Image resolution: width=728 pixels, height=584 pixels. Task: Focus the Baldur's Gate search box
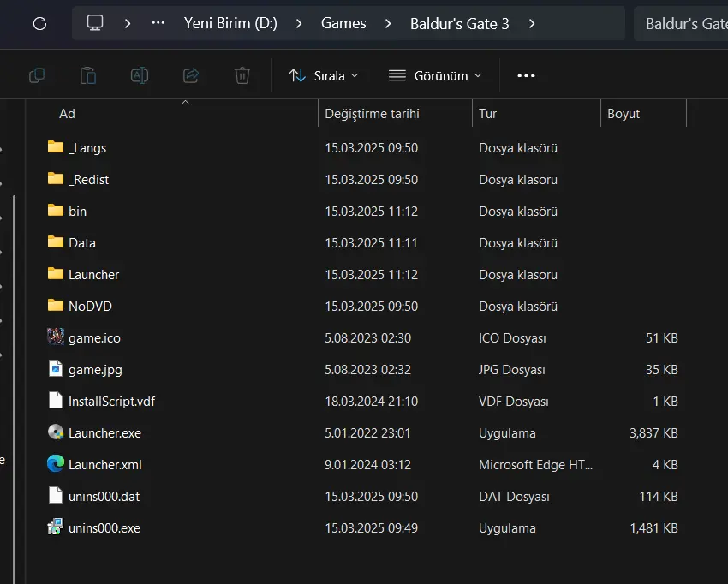[682, 23]
